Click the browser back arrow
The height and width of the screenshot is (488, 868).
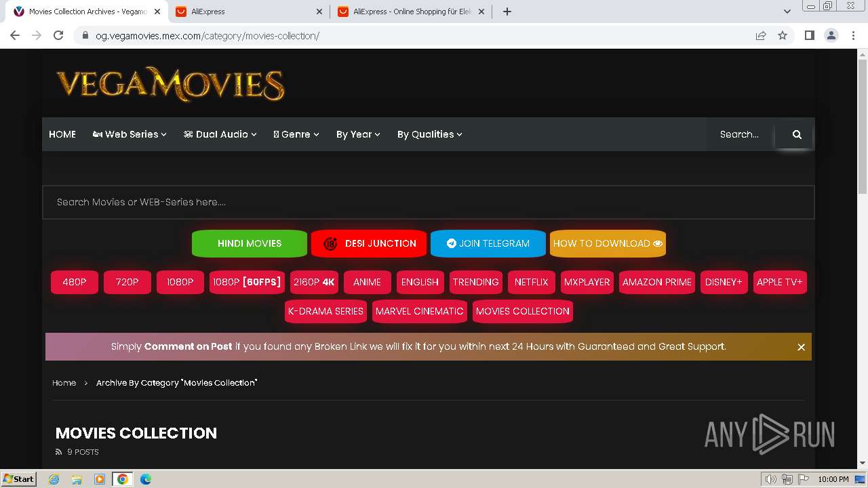15,35
